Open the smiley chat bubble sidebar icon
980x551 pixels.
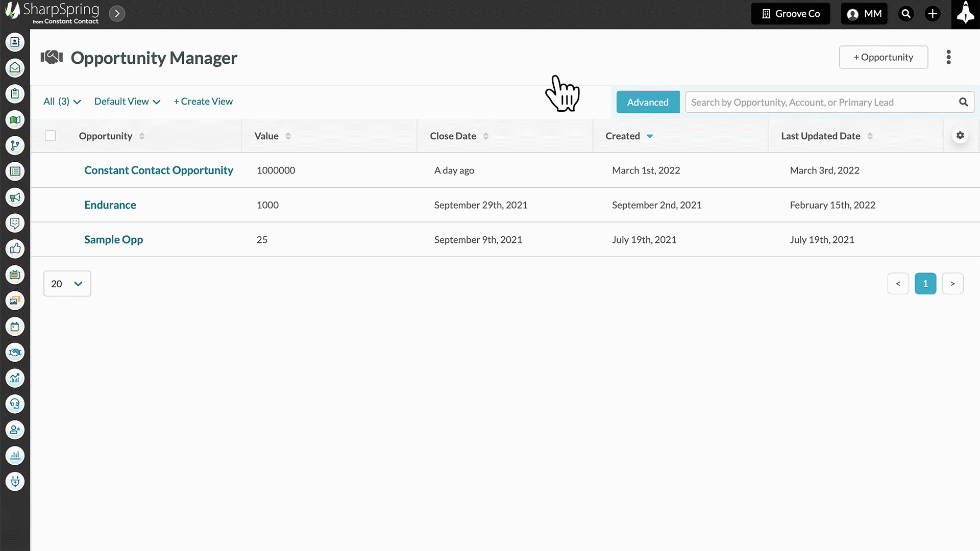15,223
